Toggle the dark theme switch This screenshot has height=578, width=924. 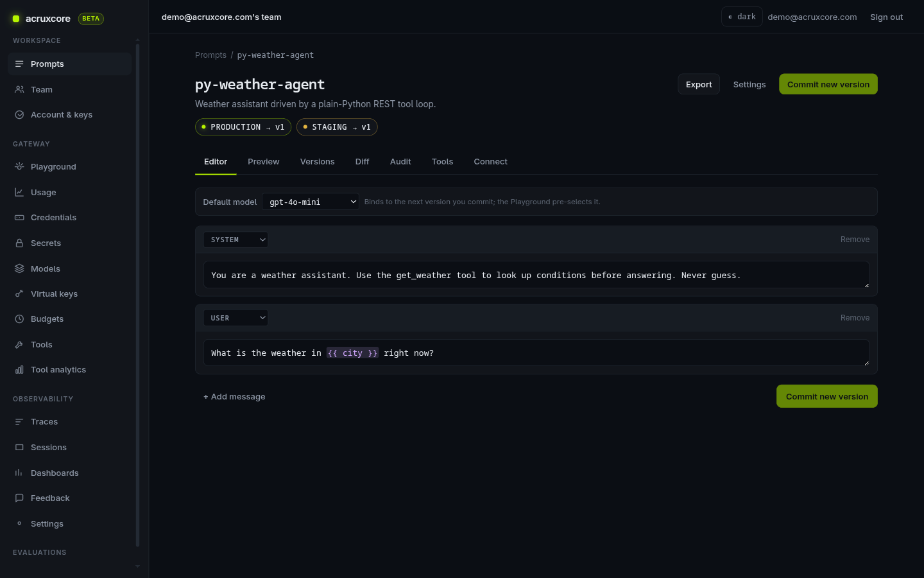point(742,17)
